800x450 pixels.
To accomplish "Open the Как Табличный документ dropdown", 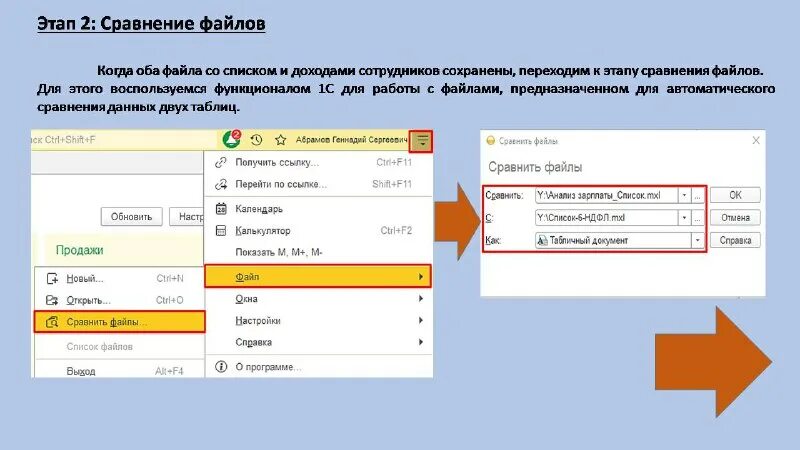I will [697, 240].
